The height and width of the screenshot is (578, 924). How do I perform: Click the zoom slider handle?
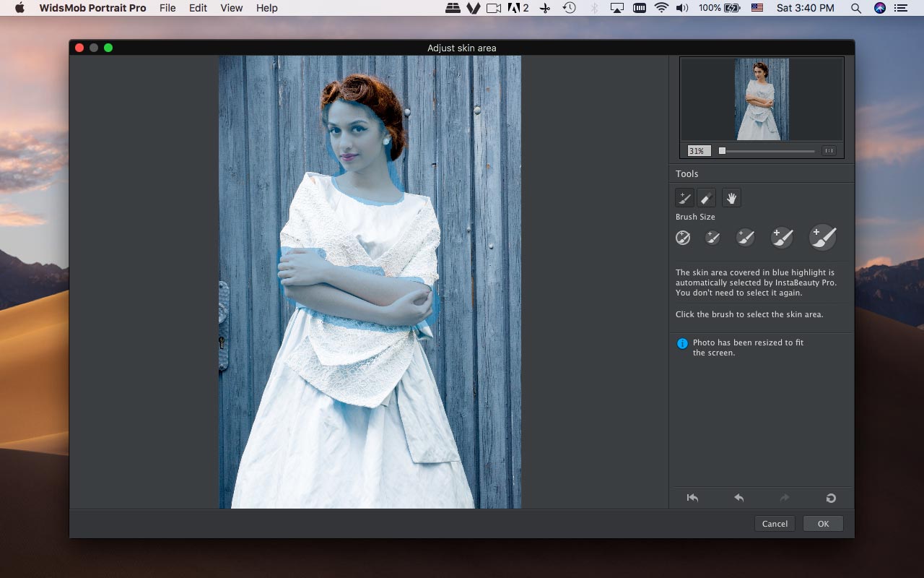click(x=722, y=151)
